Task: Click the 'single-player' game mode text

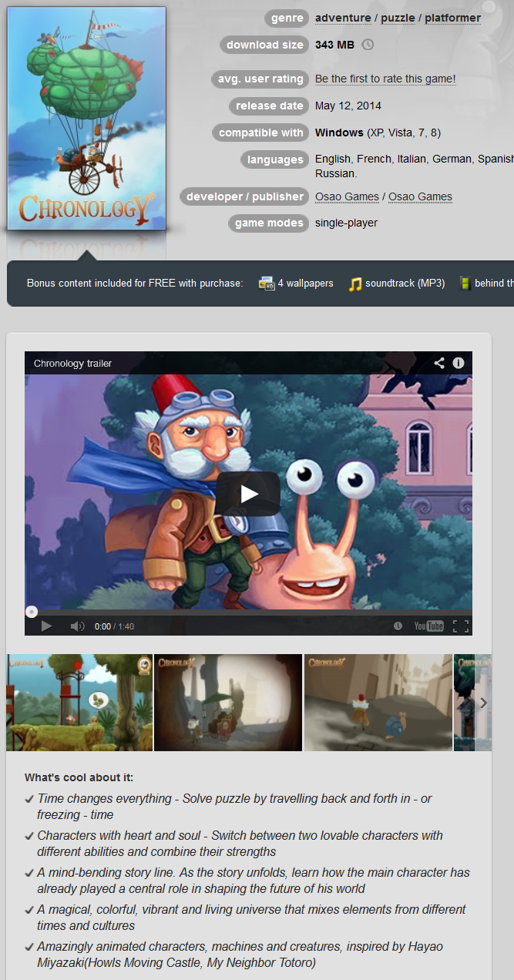Action: 346,223
